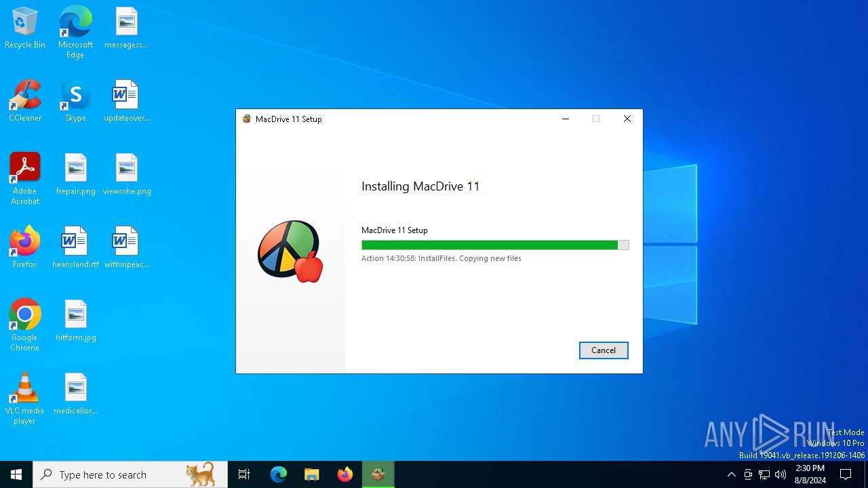
Task: Open the Skype desktop shortcut
Action: (75, 102)
